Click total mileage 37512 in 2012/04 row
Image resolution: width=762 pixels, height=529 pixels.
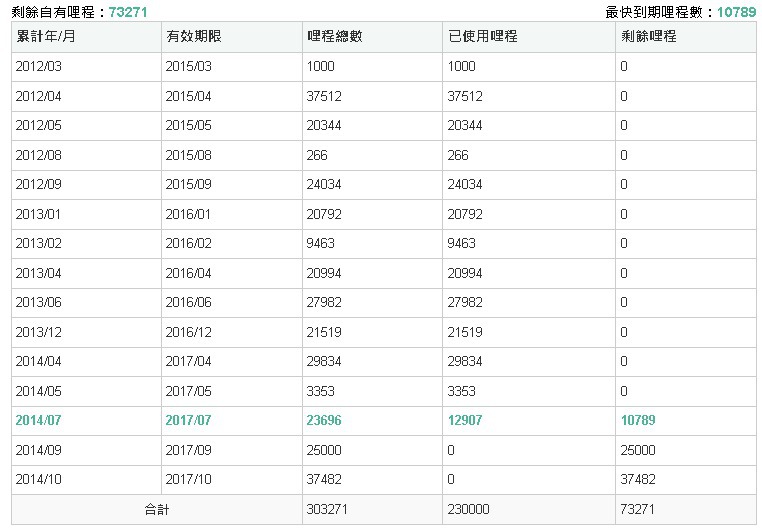pos(324,96)
